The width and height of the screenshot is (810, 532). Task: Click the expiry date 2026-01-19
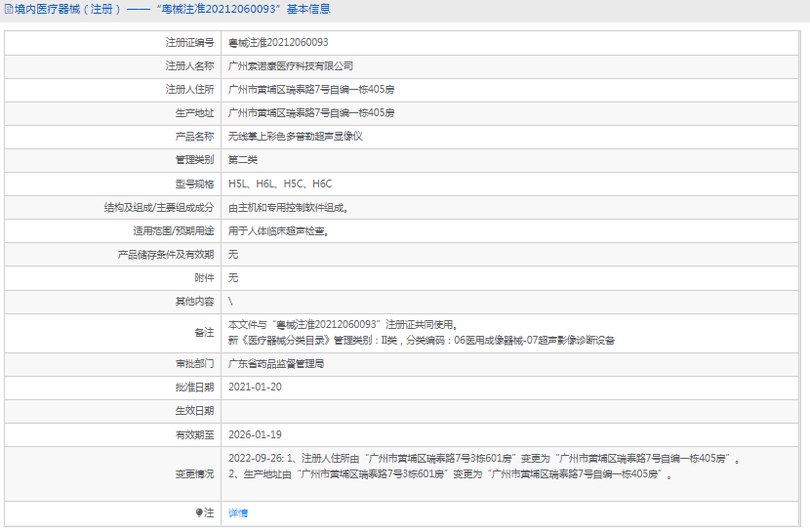pyautogui.click(x=255, y=434)
